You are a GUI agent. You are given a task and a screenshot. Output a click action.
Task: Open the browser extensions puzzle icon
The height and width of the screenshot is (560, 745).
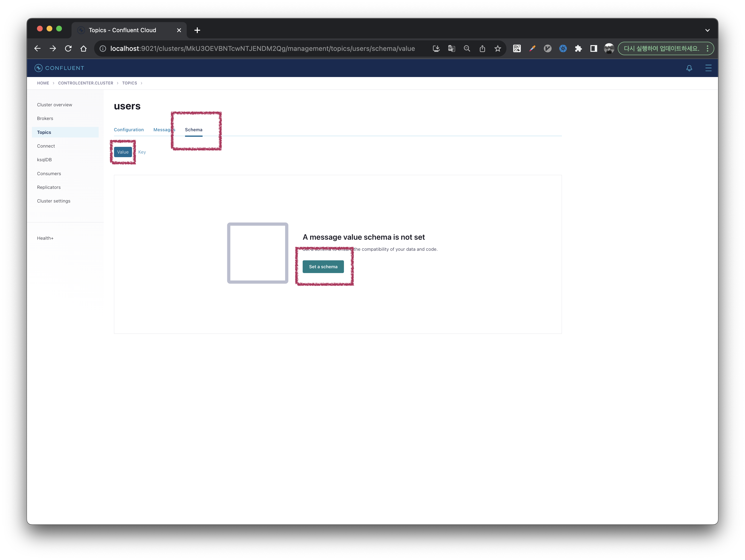click(x=578, y=48)
